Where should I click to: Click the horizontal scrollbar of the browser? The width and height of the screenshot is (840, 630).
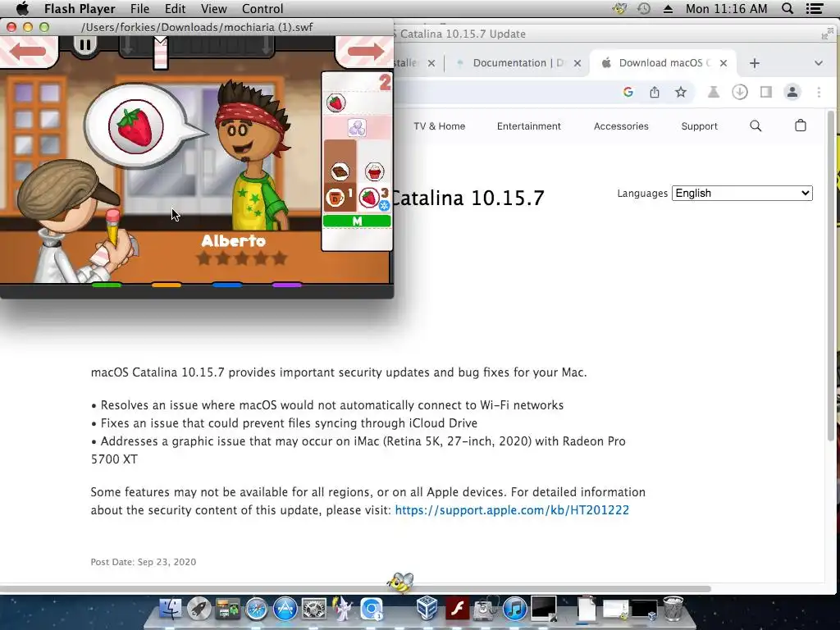click(x=356, y=589)
